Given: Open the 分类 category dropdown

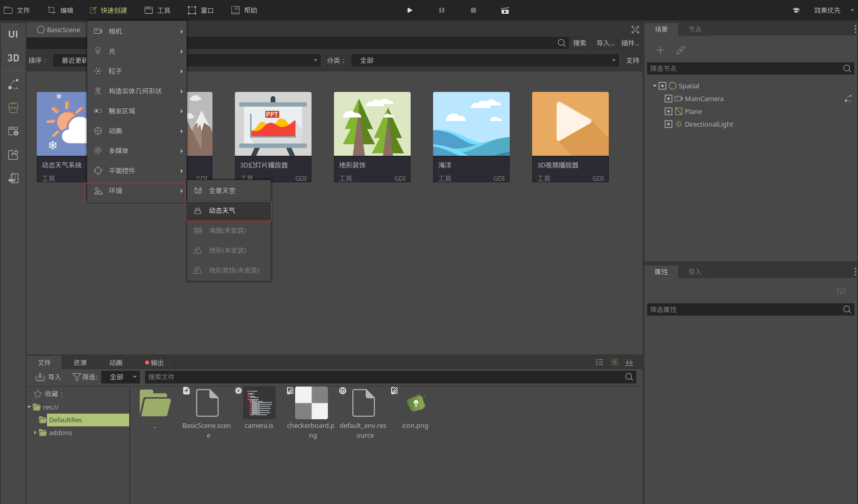Looking at the screenshot, I should click(485, 60).
